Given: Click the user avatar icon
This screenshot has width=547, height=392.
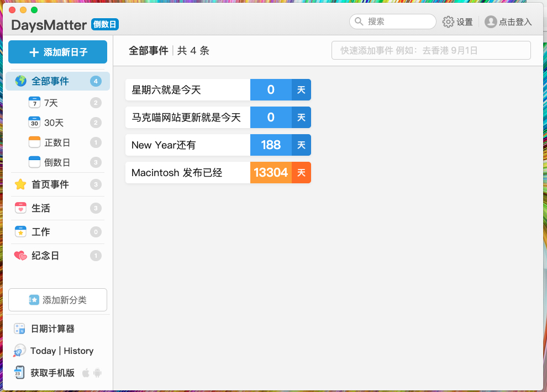Looking at the screenshot, I should click(x=491, y=22).
